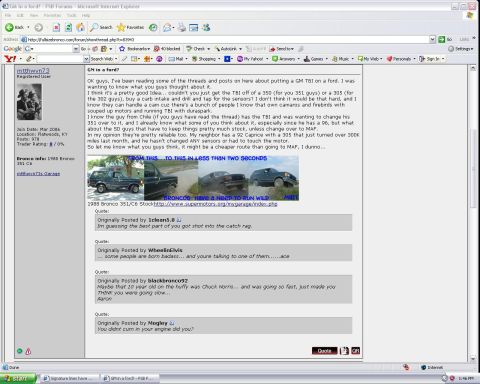This screenshot has height=384, width=480.
Task: Expand the Google search box dropdown
Action: 76,49
